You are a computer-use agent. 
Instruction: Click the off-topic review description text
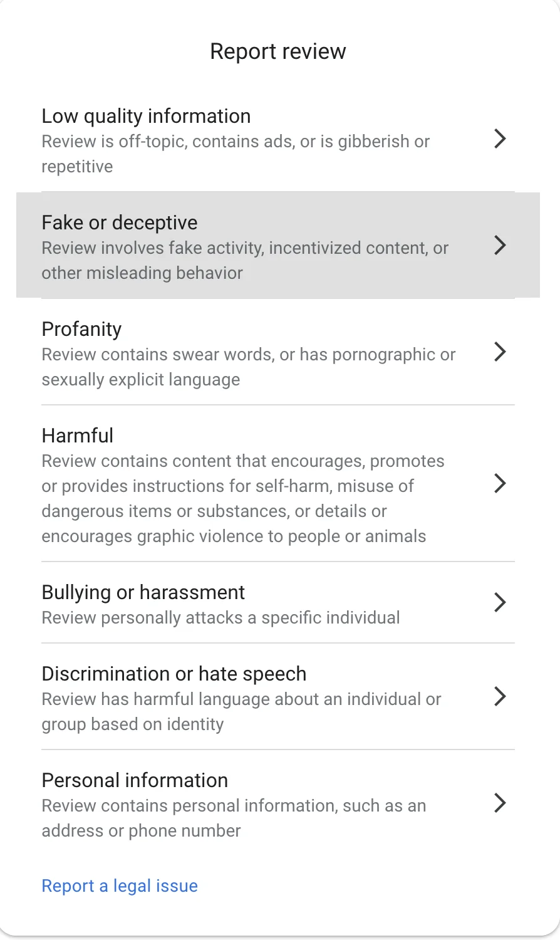tap(236, 154)
